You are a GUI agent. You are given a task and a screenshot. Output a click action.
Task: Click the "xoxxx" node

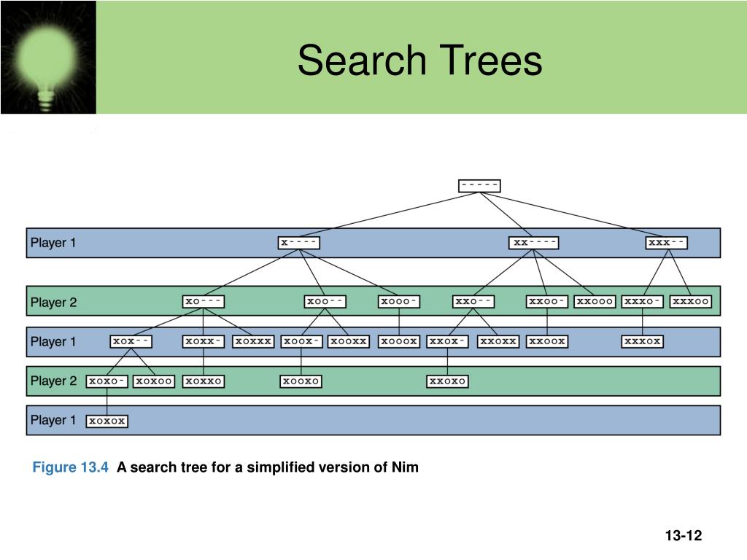click(x=253, y=342)
